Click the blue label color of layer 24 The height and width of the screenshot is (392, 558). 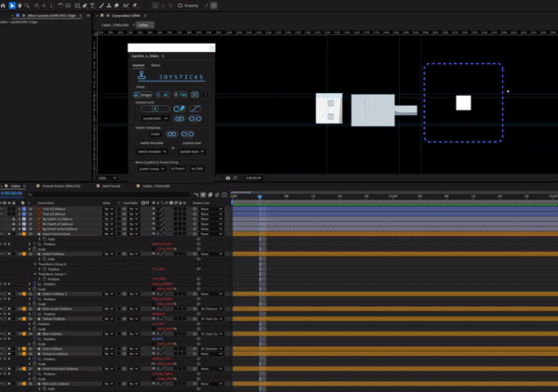coord(24,209)
